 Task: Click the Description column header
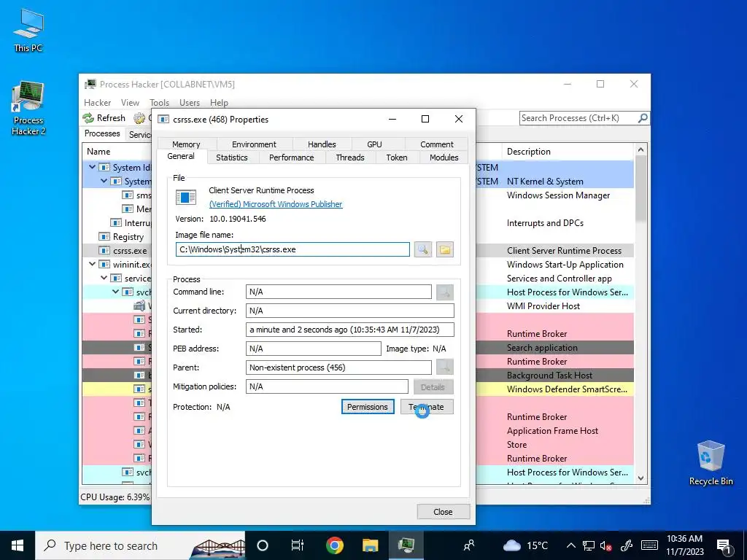(x=568, y=152)
